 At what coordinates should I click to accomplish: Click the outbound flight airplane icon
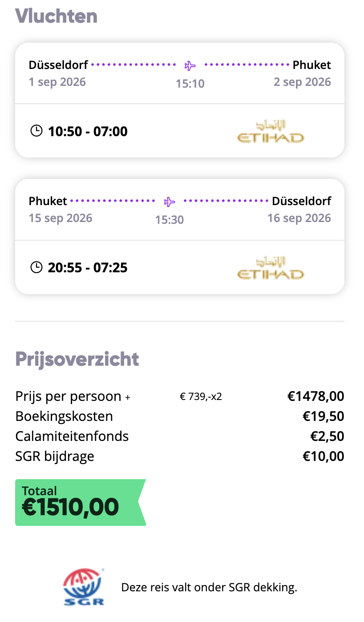[190, 66]
